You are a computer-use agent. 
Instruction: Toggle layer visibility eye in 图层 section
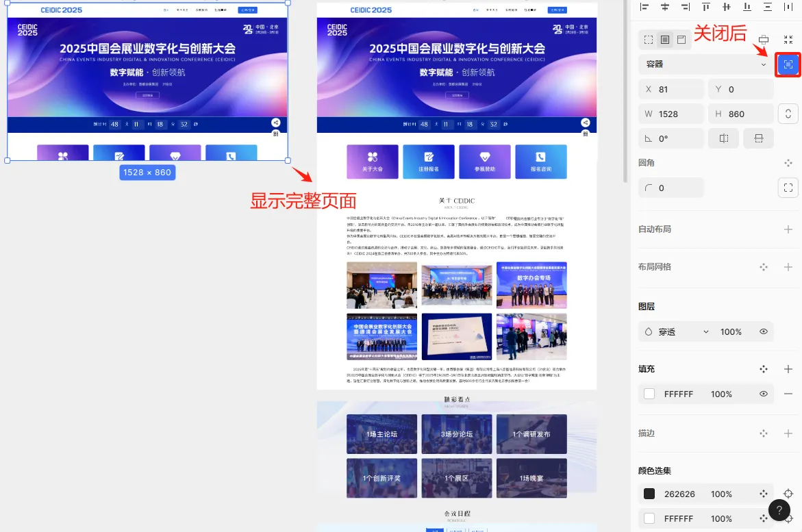(x=764, y=331)
